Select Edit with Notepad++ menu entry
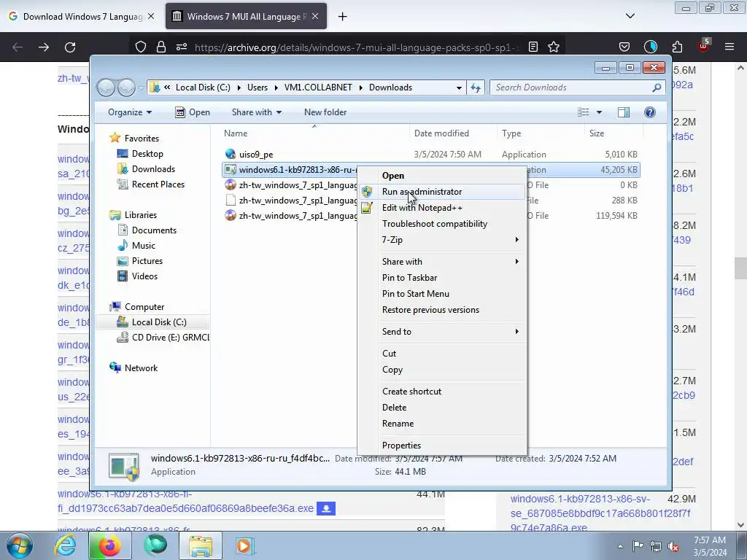 click(422, 208)
